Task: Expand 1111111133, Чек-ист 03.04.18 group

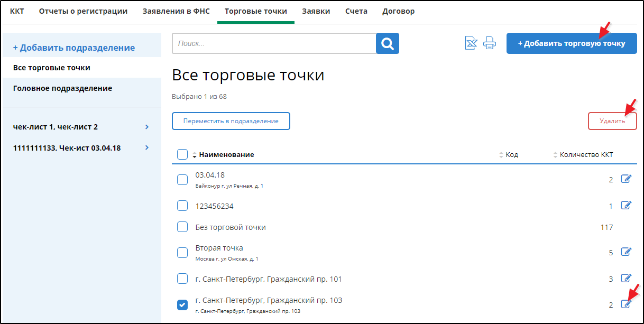Action: click(x=147, y=148)
